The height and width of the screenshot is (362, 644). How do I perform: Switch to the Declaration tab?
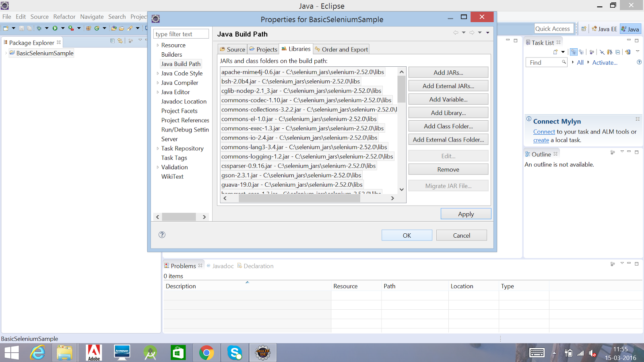(256, 266)
